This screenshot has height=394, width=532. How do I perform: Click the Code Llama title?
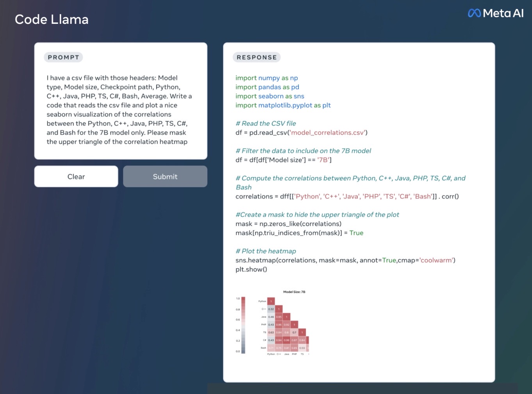(52, 20)
